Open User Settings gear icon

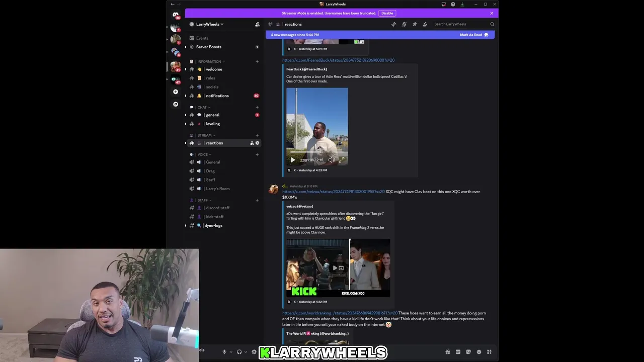254,352
